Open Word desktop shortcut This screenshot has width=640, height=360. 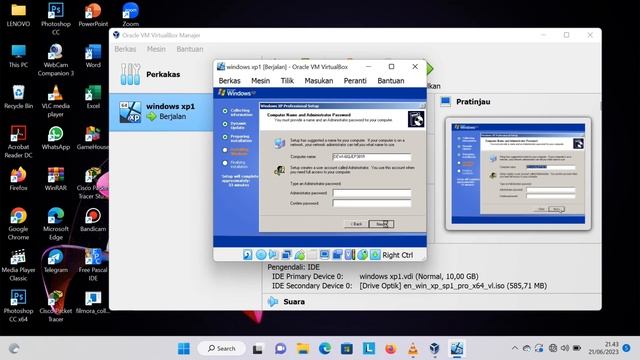click(x=93, y=56)
